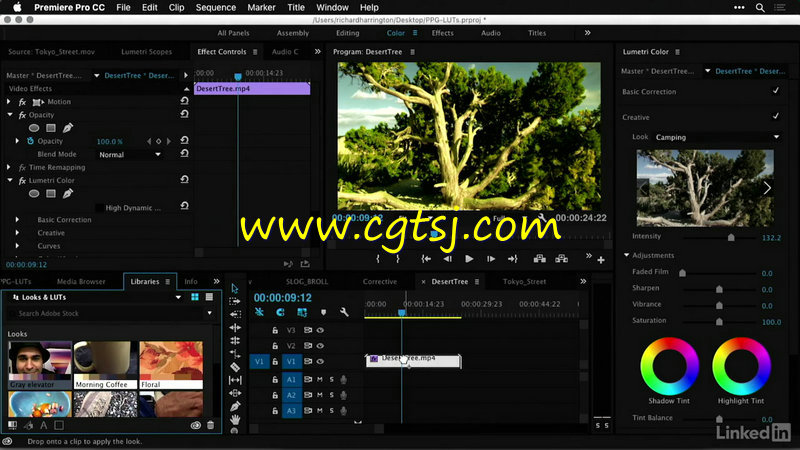Click the Faded Film slider handle
The height and width of the screenshot is (450, 800).
click(x=682, y=273)
